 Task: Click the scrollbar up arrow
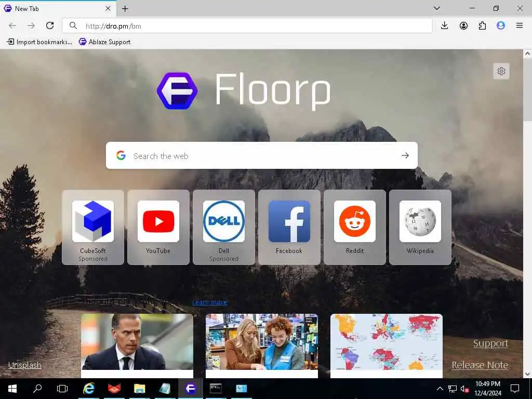point(527,54)
